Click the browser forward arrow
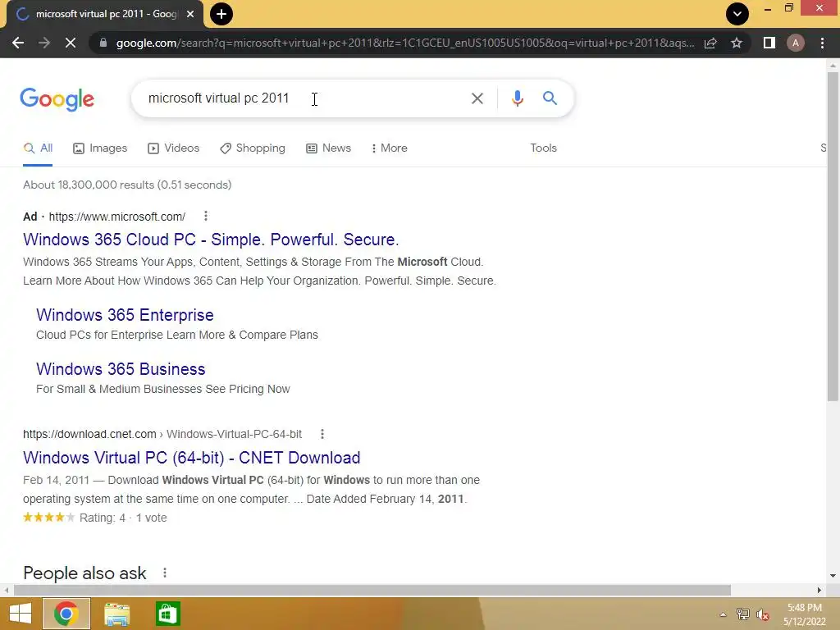The height and width of the screenshot is (630, 840). pyautogui.click(x=44, y=43)
